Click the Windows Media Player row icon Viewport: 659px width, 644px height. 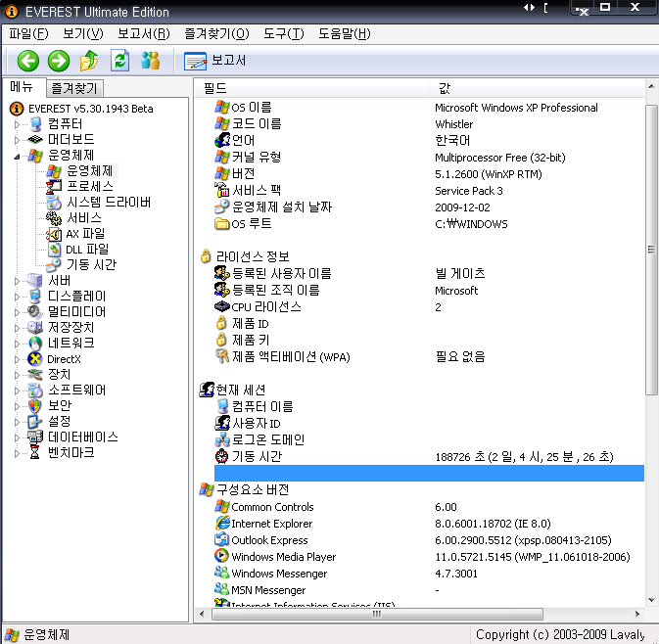(221, 556)
